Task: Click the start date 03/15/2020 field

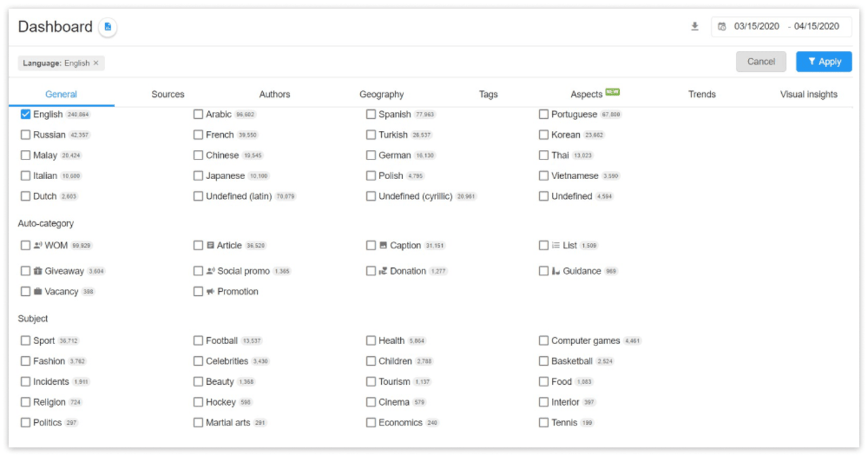Action: click(x=756, y=26)
